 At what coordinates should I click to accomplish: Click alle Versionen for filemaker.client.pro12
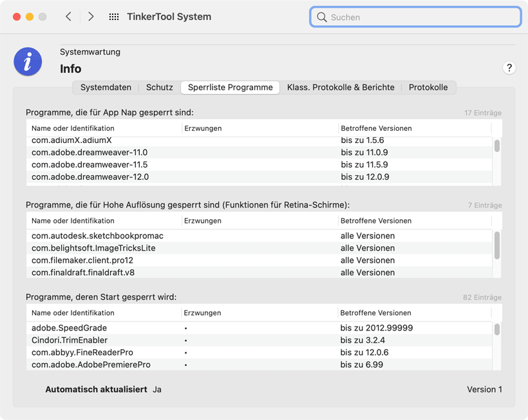coord(368,260)
